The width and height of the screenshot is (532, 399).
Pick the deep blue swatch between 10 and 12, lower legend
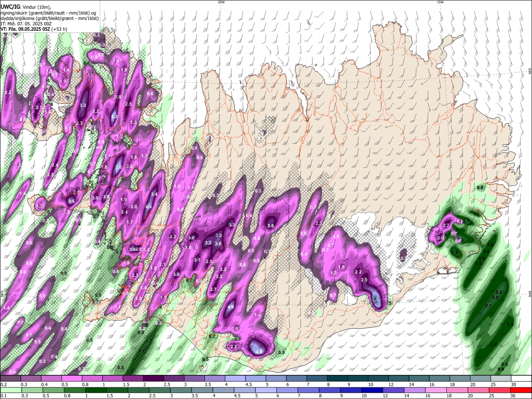coord(372,390)
